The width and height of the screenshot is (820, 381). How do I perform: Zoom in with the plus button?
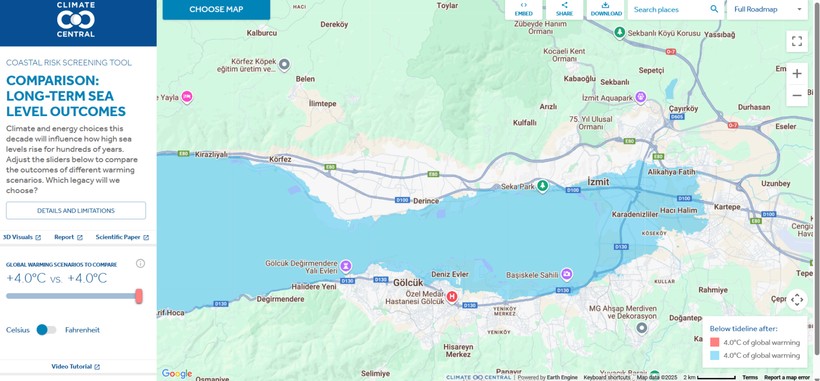(796, 74)
